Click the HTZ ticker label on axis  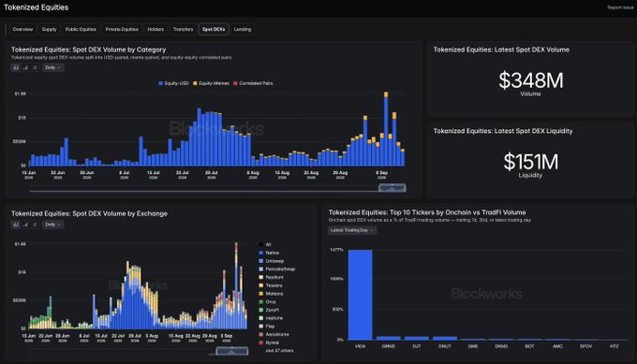[615, 346]
